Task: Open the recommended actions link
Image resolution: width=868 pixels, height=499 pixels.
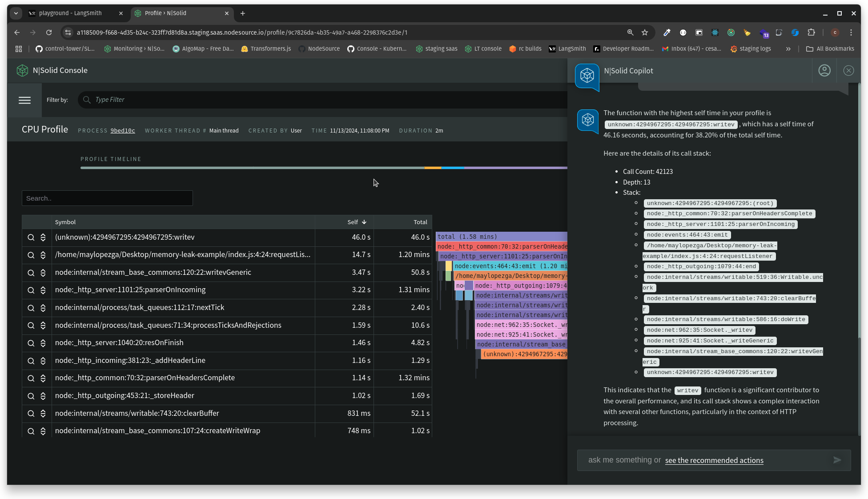Action: [714, 460]
